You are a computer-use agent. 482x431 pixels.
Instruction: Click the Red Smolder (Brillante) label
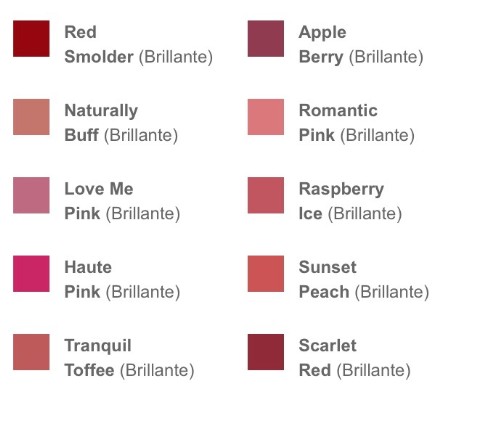click(138, 45)
